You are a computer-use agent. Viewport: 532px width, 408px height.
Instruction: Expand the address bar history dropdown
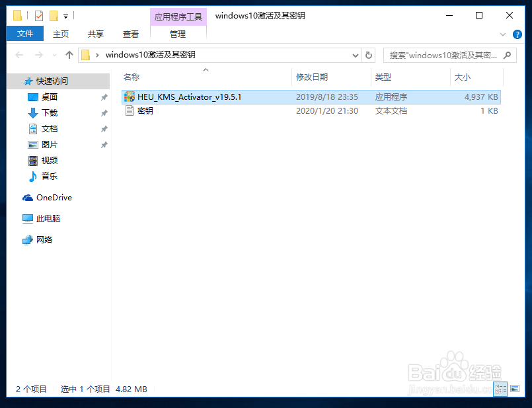(356, 55)
